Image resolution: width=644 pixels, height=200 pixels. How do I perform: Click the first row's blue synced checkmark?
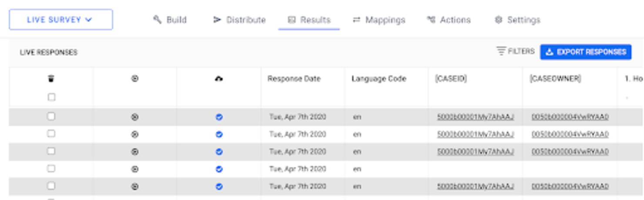pyautogui.click(x=219, y=117)
